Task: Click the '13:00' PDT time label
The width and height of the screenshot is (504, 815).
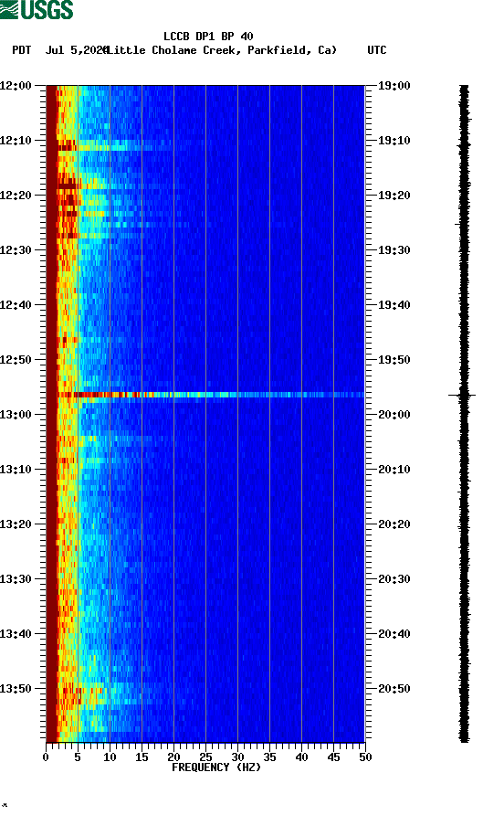Action: coord(16,414)
